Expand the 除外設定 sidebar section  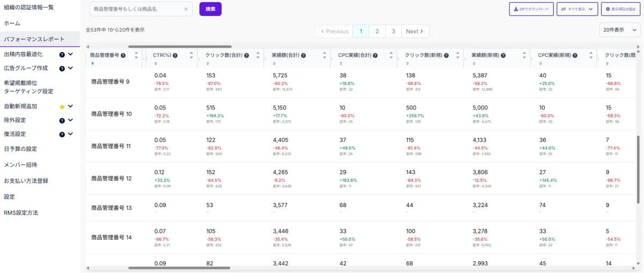click(x=70, y=120)
